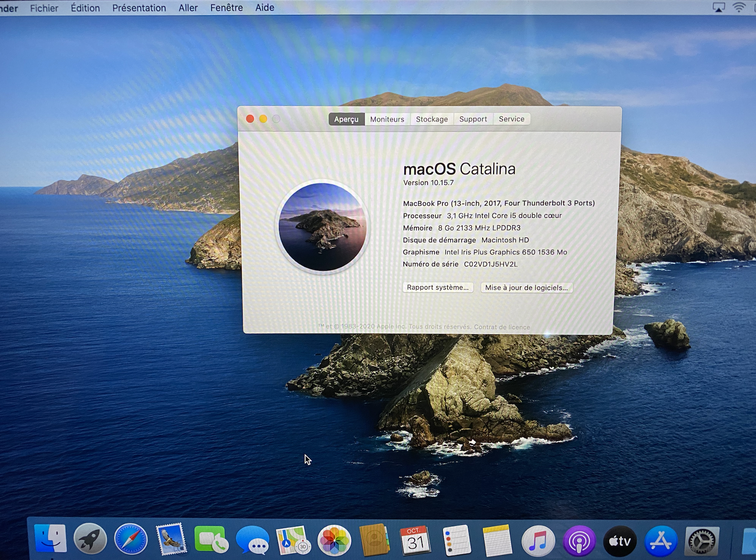Open AirPlay display menu bar icon

click(719, 7)
